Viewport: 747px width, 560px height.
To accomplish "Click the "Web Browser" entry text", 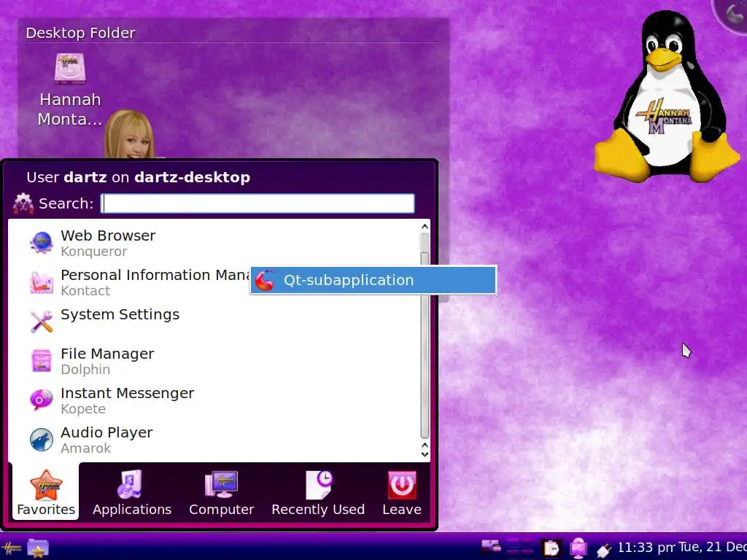I will (x=108, y=236).
